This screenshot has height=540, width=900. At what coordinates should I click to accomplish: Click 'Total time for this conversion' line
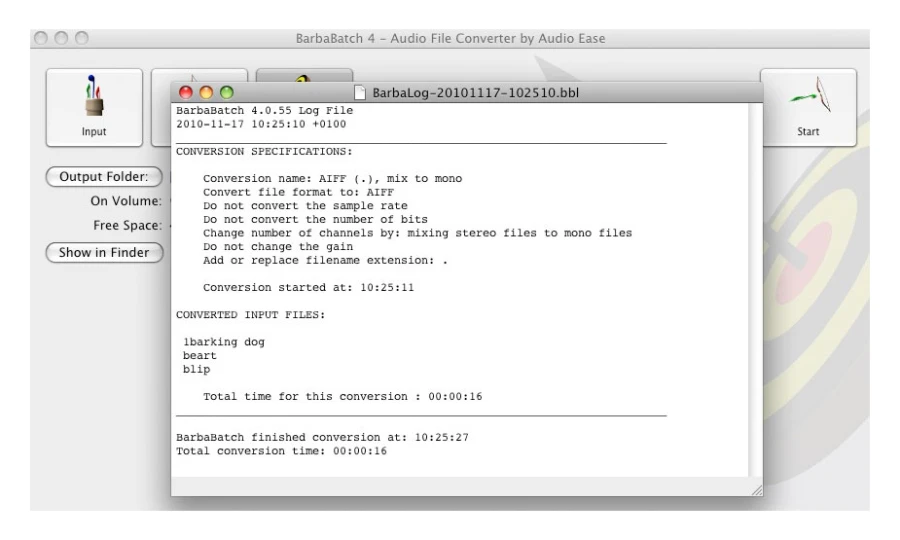click(343, 397)
